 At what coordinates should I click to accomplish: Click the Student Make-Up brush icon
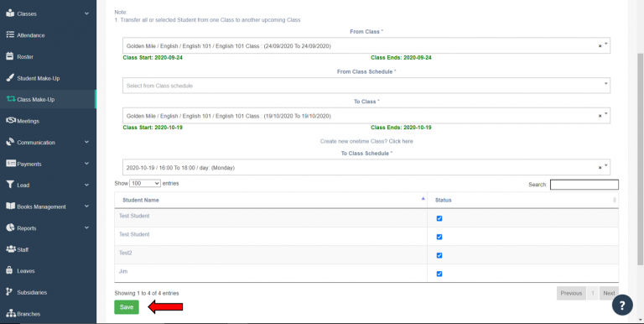click(10, 78)
